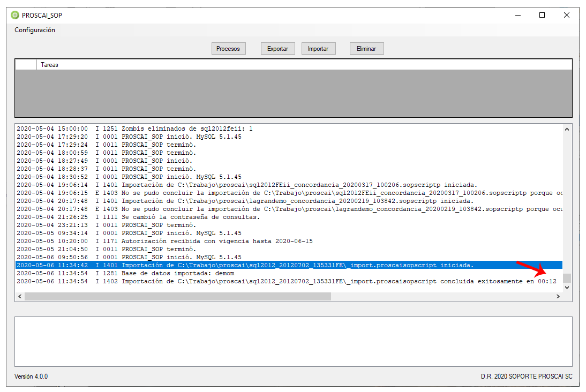Click the horizontal scroll right arrow
The height and width of the screenshot is (392, 586).
pos(558,296)
